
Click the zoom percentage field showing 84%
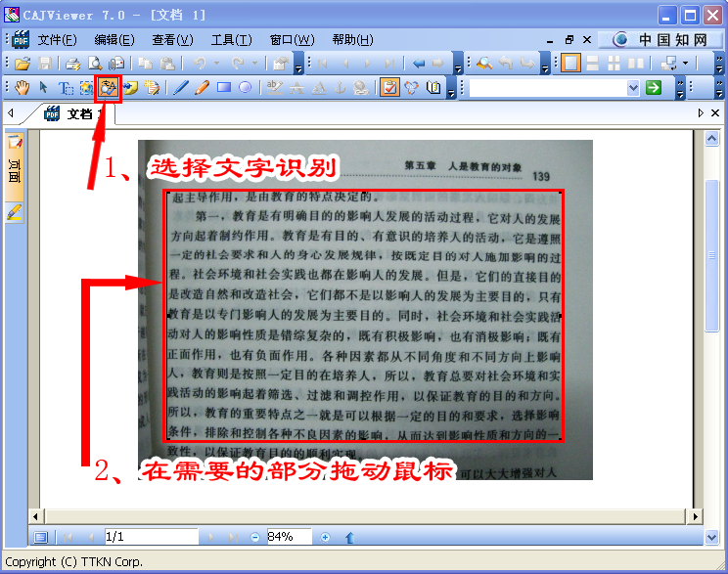tap(288, 537)
